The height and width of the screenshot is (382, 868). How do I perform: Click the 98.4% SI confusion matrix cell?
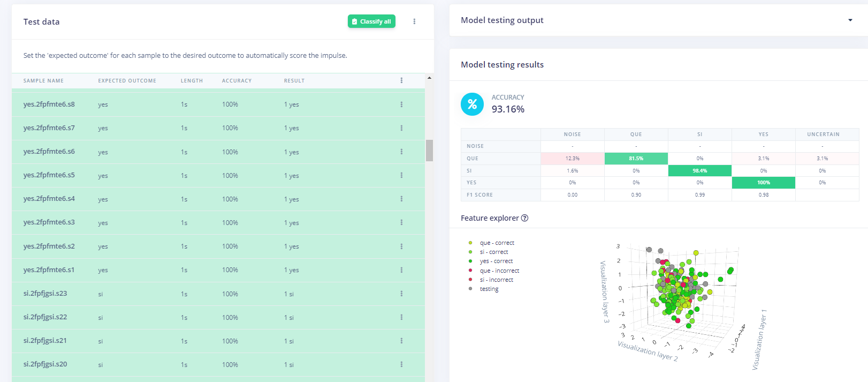click(x=699, y=170)
